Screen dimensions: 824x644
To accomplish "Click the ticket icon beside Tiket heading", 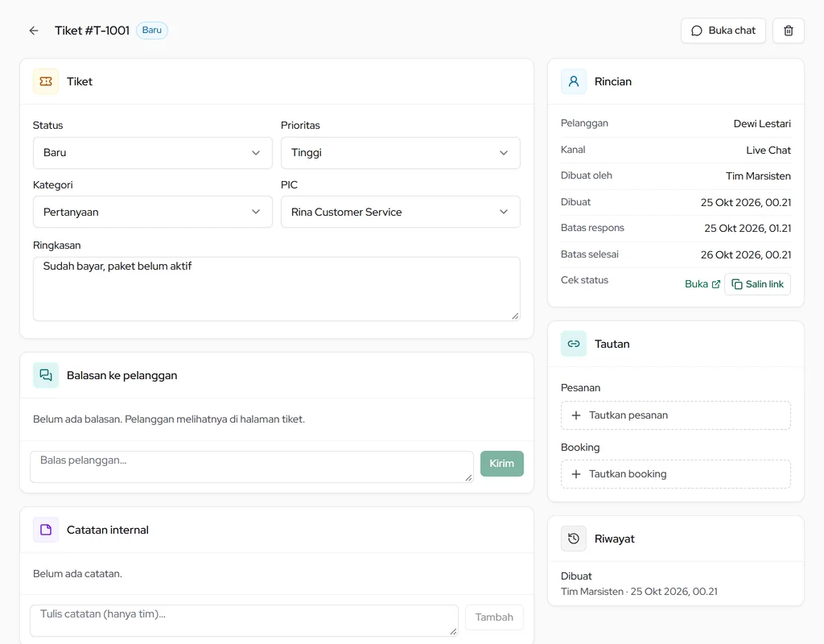I will tap(46, 81).
